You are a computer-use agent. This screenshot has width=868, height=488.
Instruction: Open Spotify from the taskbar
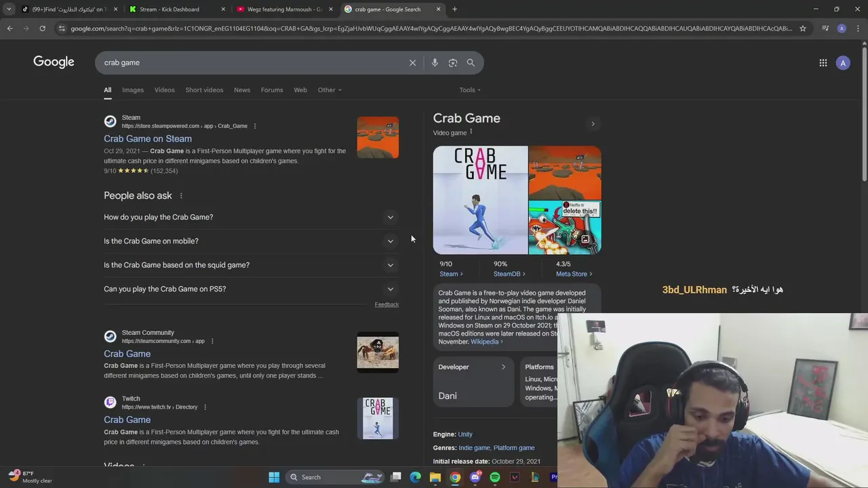495,477
